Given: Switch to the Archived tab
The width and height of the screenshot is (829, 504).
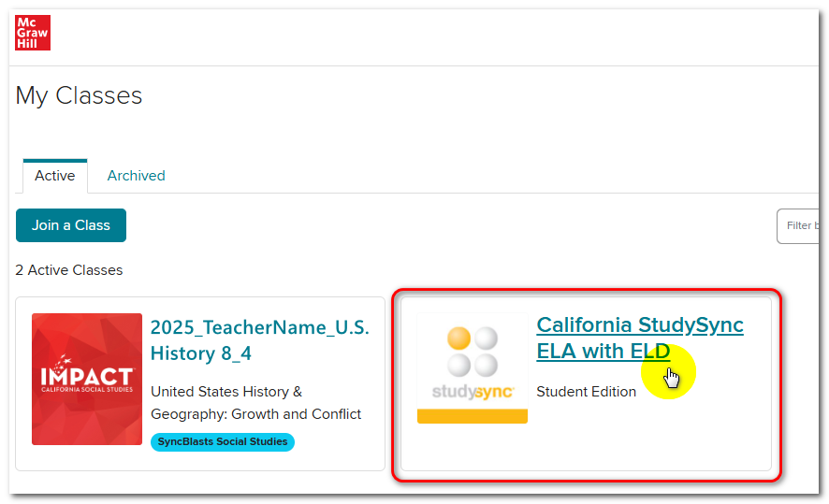Looking at the screenshot, I should click(136, 176).
